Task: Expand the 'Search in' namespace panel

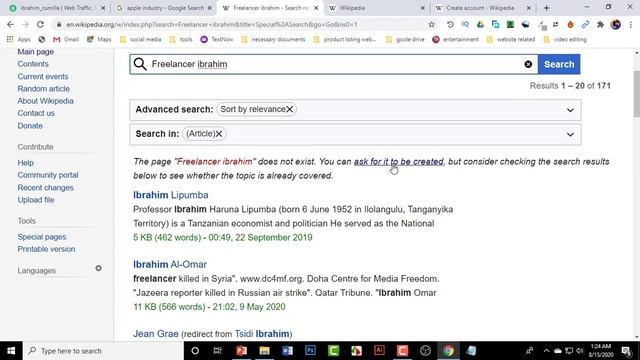Action: click(x=570, y=135)
